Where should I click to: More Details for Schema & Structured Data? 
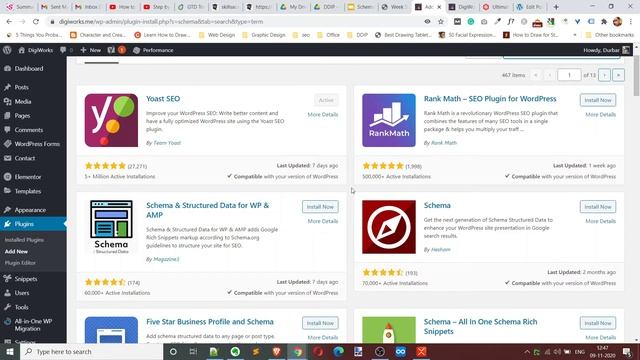point(323,221)
